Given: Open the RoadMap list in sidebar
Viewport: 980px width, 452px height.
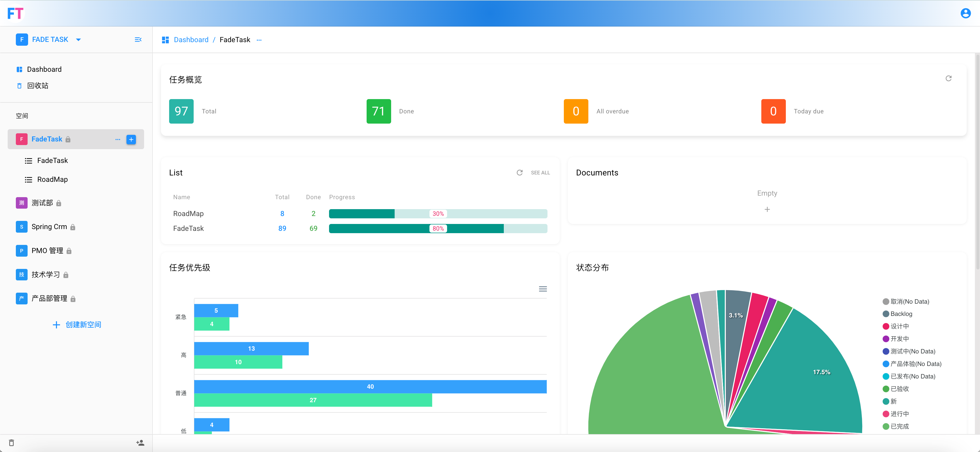Looking at the screenshot, I should pos(53,180).
